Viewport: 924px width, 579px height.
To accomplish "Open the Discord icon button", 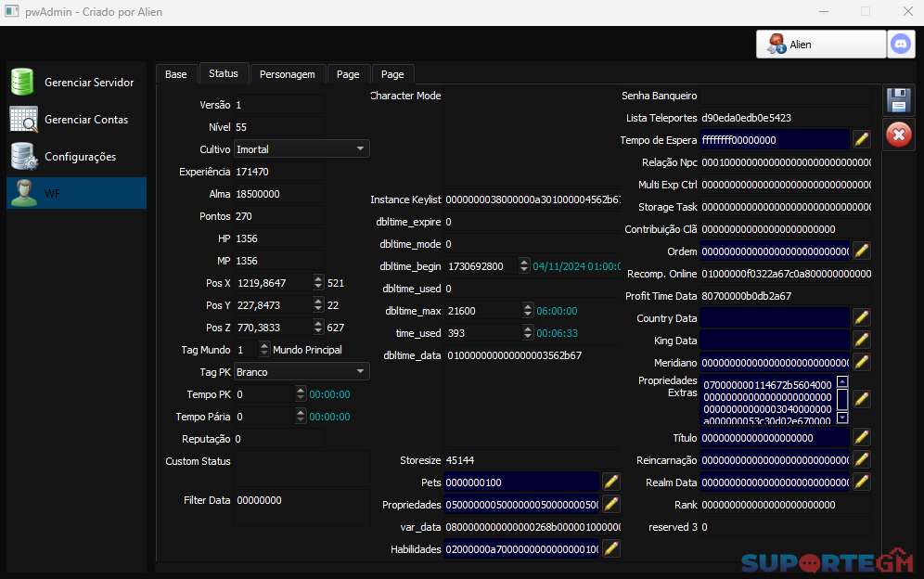I will pyautogui.click(x=900, y=44).
